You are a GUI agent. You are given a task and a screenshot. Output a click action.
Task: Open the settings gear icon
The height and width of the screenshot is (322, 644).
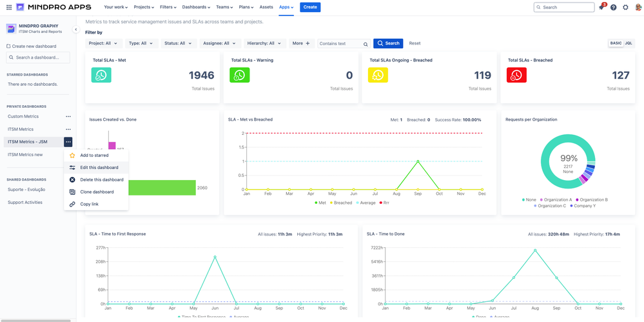(x=625, y=7)
